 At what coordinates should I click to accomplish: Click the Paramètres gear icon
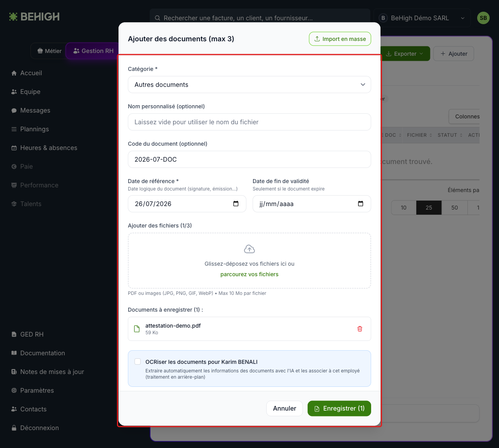click(x=14, y=390)
